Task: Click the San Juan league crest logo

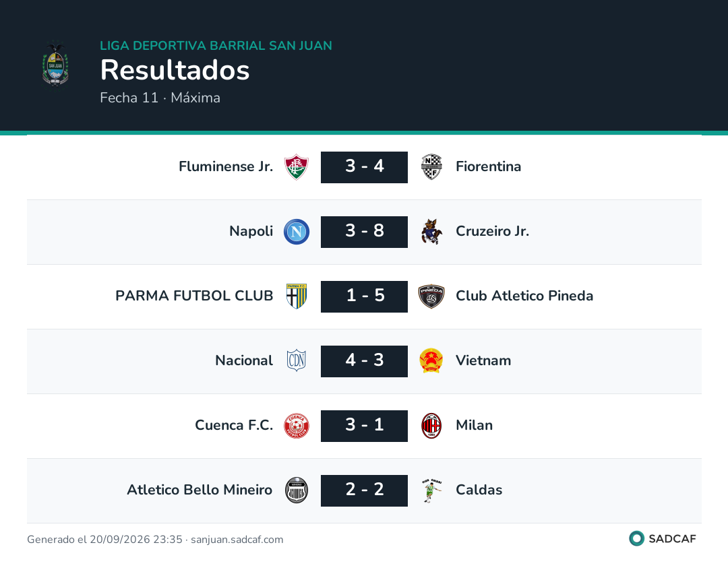Action: coord(56,64)
